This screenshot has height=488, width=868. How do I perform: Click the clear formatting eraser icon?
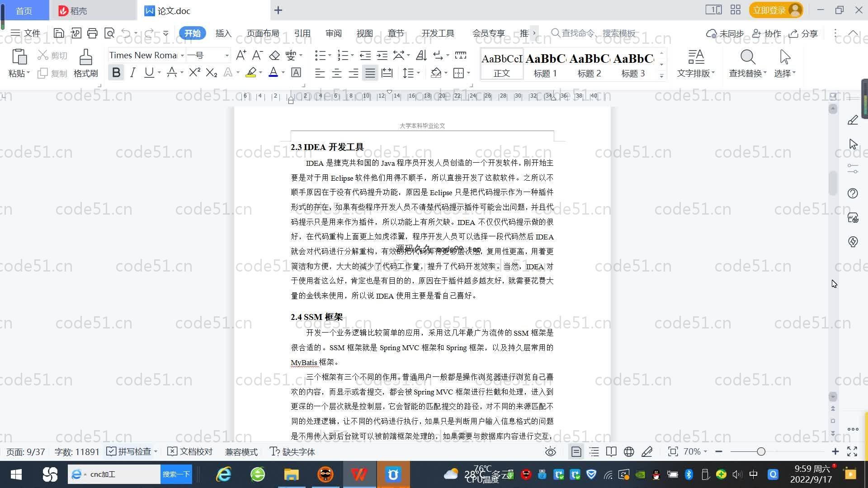274,55
